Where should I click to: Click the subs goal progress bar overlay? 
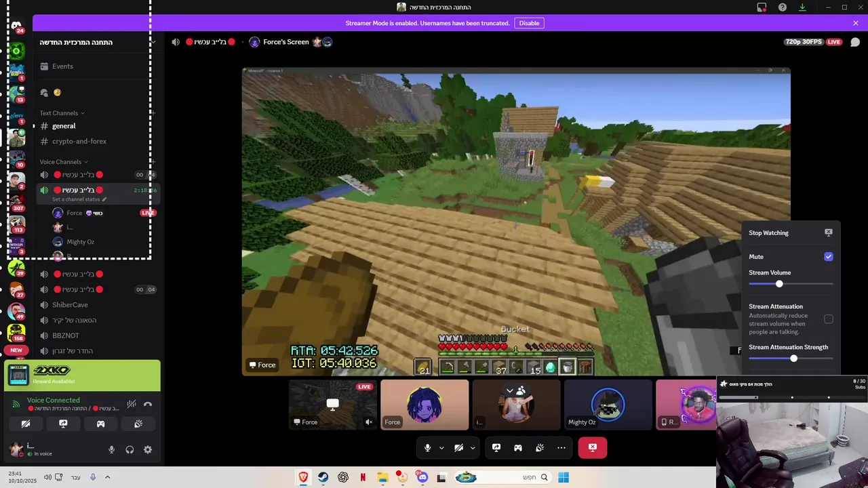tap(792, 397)
